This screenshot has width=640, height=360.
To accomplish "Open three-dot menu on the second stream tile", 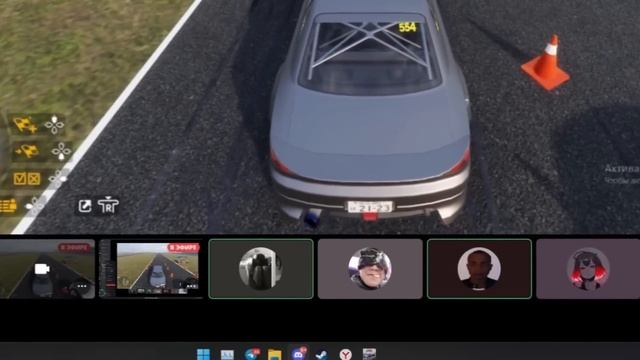I will click(190, 286).
